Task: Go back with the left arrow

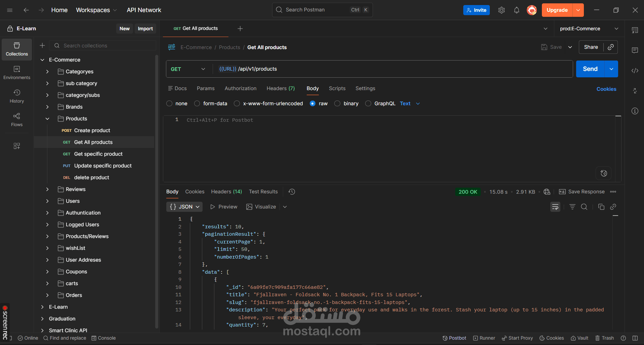Action: [26, 10]
